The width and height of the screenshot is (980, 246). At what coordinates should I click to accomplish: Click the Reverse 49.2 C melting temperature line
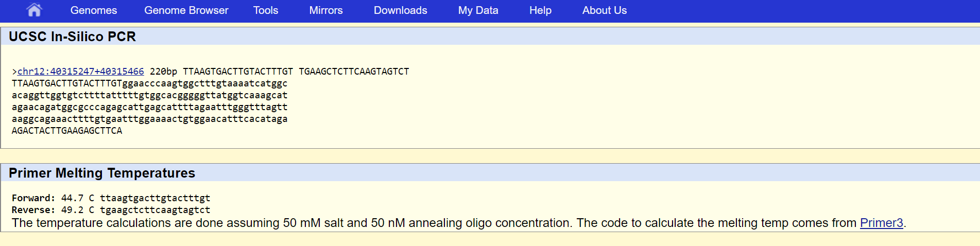111,210
